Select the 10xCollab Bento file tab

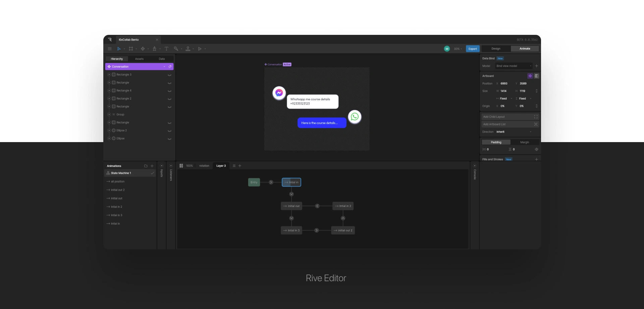tap(138, 40)
